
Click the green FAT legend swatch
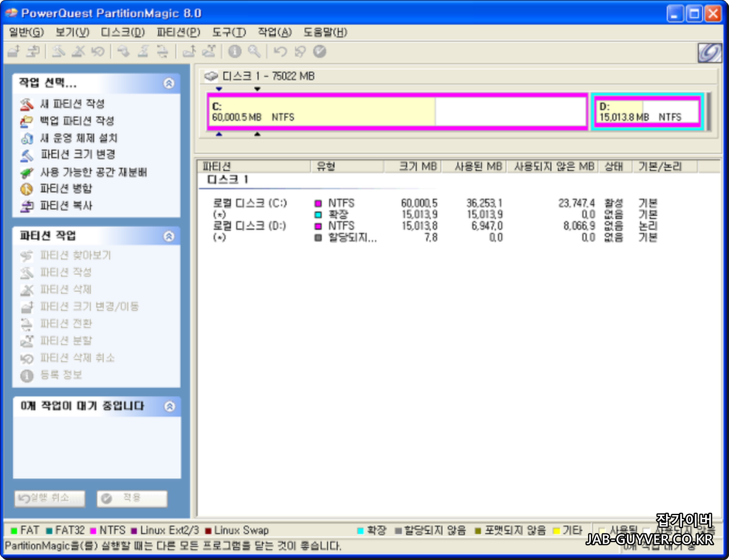tap(14, 531)
